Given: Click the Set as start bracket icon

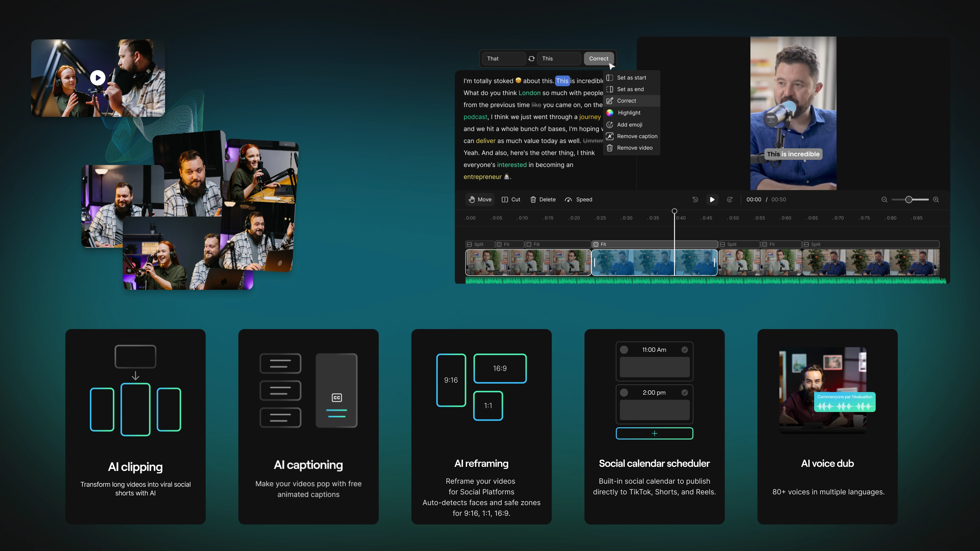Looking at the screenshot, I should click(x=609, y=78).
